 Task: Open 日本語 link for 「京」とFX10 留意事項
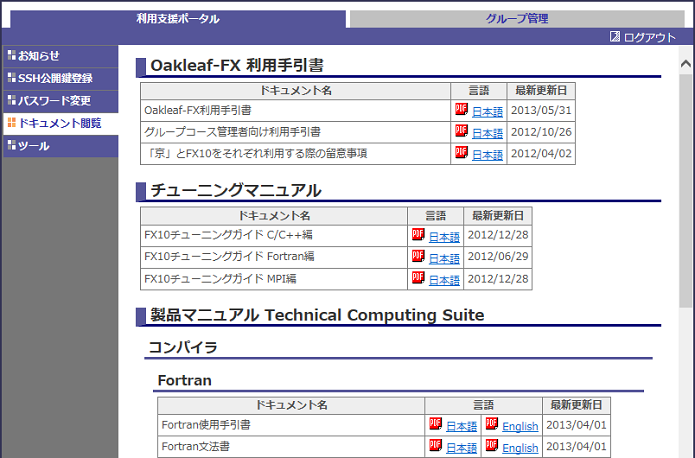click(x=487, y=155)
